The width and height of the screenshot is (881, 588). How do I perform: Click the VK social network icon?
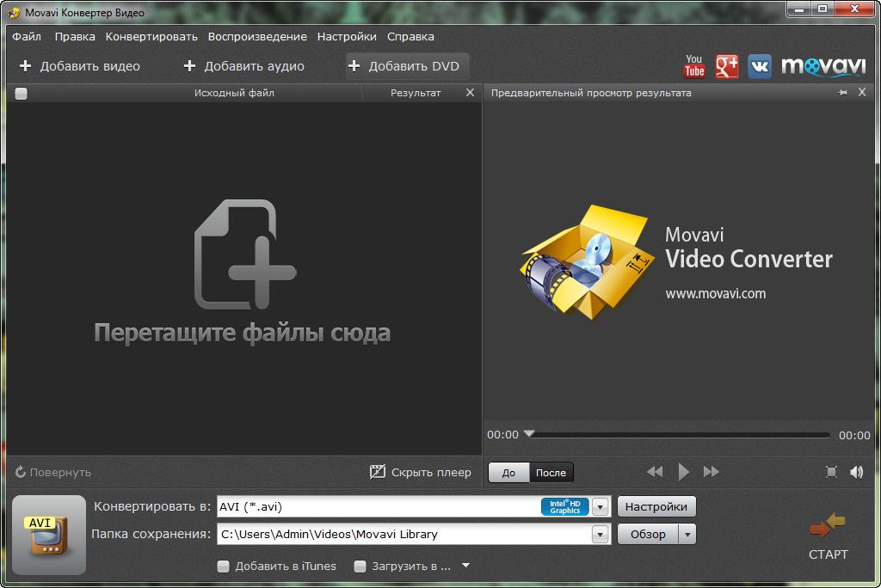tap(759, 66)
